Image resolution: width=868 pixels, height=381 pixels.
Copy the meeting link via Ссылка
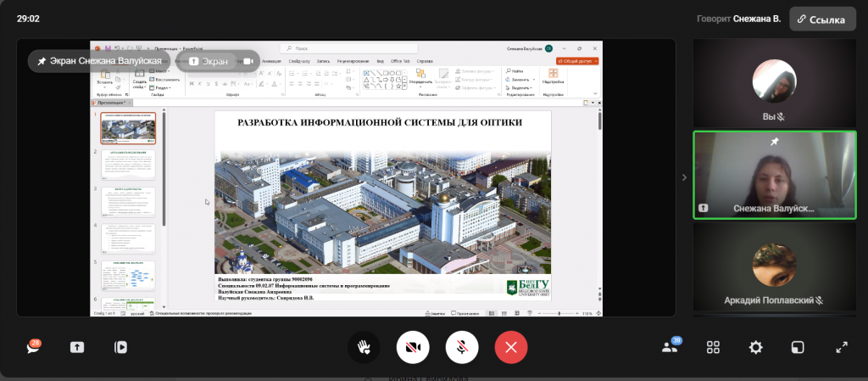point(822,20)
